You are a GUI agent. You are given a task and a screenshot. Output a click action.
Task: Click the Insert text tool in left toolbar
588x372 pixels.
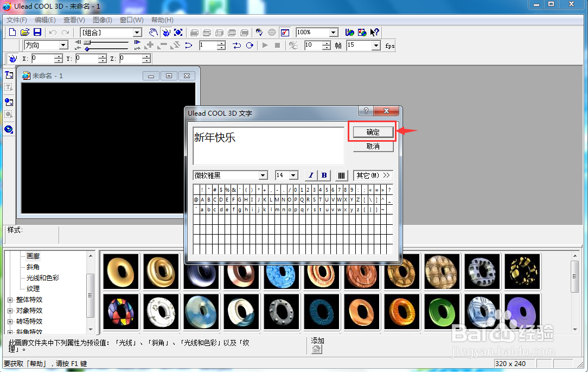click(x=9, y=75)
